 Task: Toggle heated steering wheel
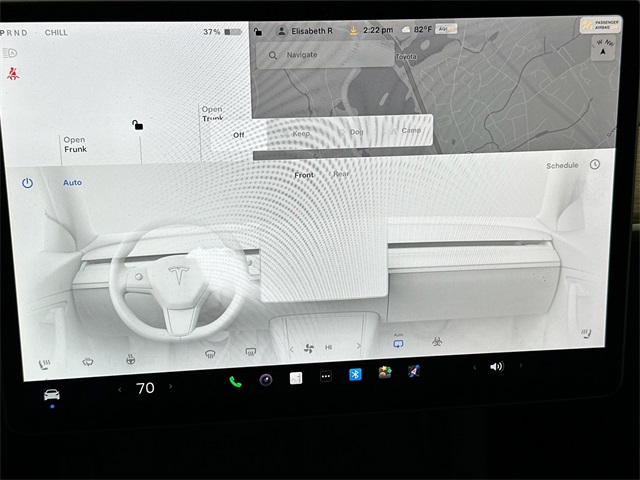coord(131,359)
